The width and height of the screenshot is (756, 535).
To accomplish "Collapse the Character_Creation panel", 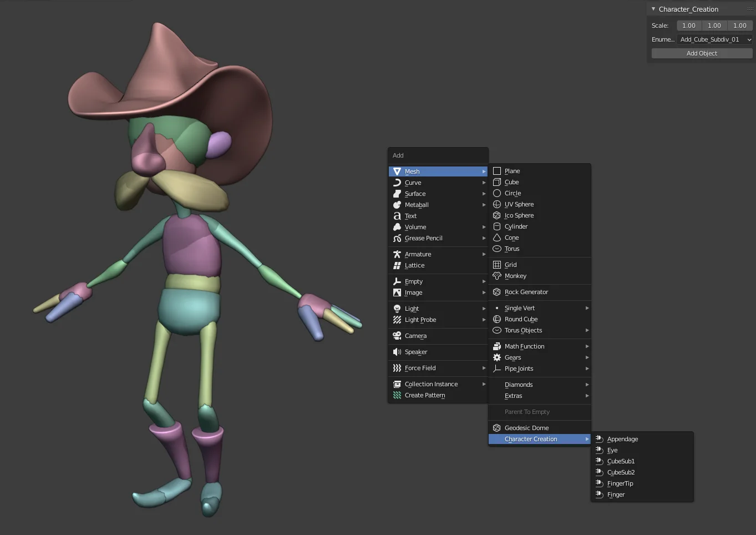I will click(653, 9).
